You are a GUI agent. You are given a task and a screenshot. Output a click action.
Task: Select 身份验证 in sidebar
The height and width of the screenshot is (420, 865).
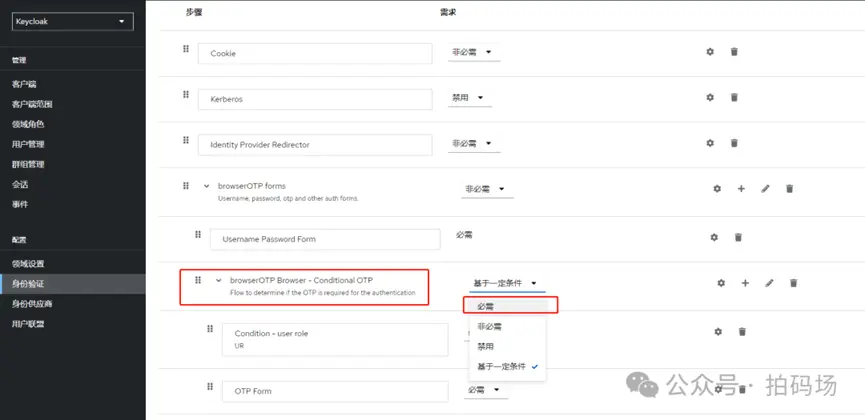point(73,284)
